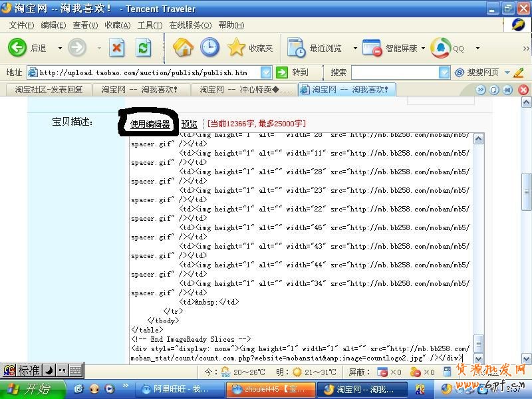Click the address bar URL field

(149, 72)
